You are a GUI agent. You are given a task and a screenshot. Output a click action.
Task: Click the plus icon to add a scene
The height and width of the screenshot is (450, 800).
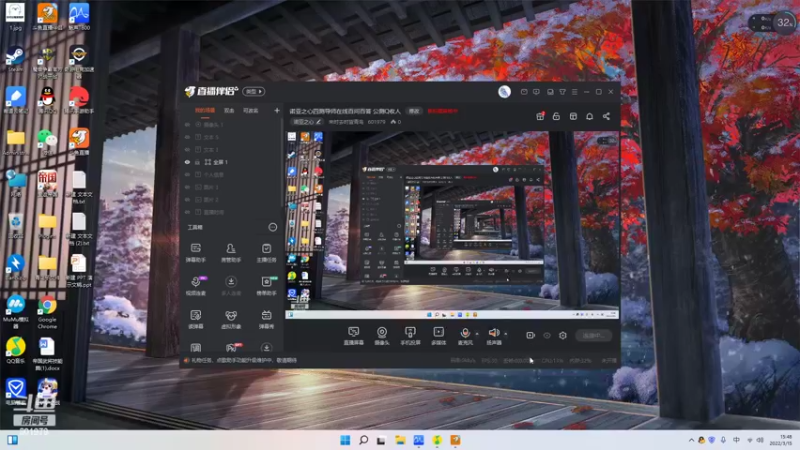click(277, 110)
